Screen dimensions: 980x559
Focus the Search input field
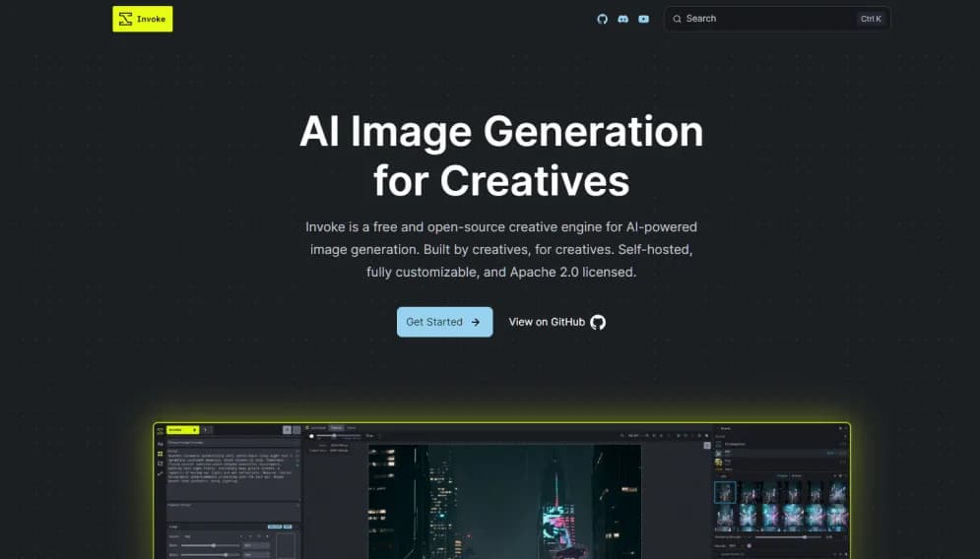[x=758, y=19]
